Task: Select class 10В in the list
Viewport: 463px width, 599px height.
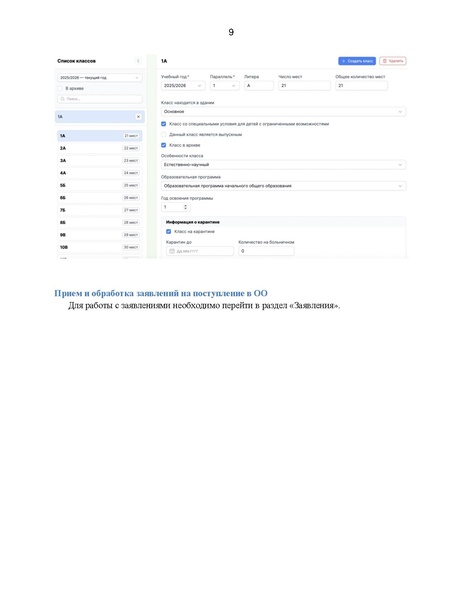Action: tap(100, 247)
